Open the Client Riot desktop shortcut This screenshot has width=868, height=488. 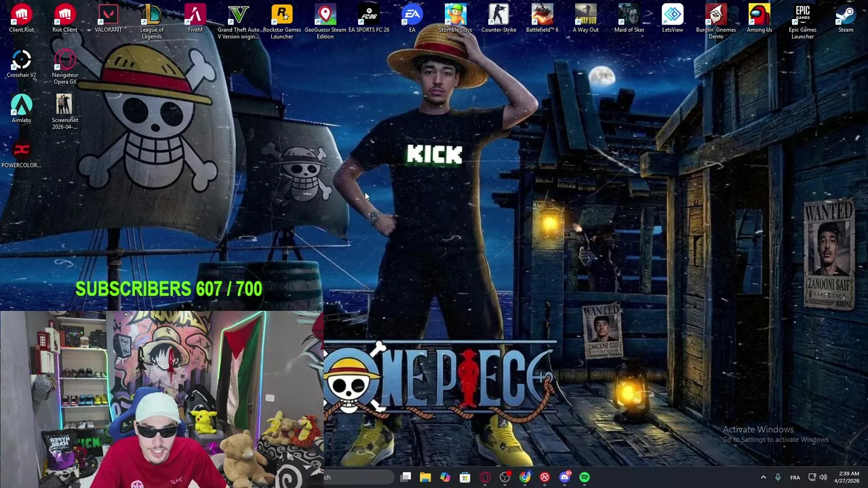tap(22, 18)
